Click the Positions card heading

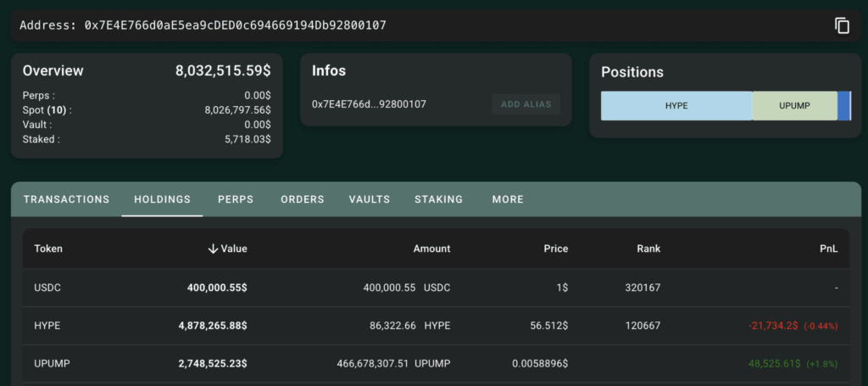click(632, 72)
